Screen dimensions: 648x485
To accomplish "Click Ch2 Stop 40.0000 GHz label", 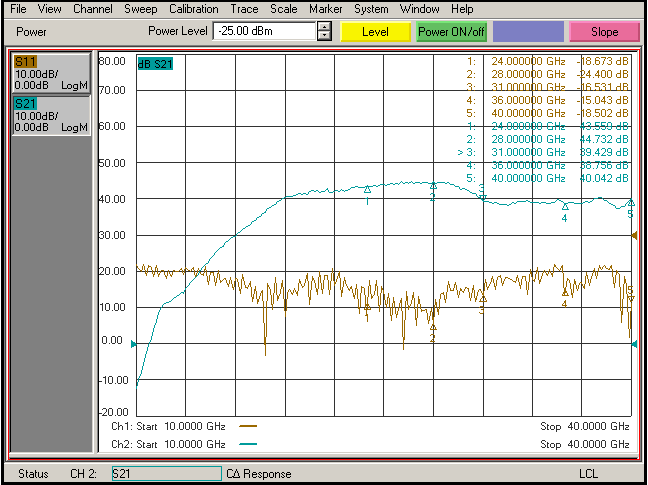I will [x=585, y=445].
